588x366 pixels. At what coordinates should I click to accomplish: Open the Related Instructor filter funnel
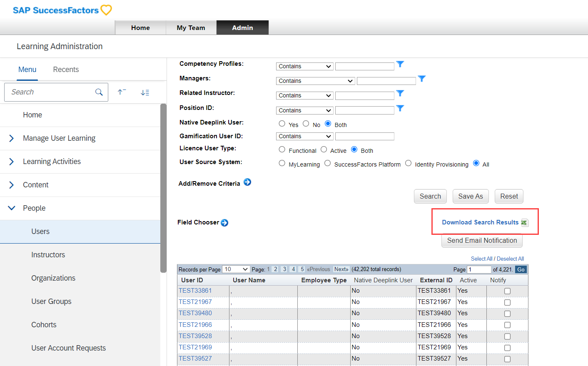tap(400, 93)
